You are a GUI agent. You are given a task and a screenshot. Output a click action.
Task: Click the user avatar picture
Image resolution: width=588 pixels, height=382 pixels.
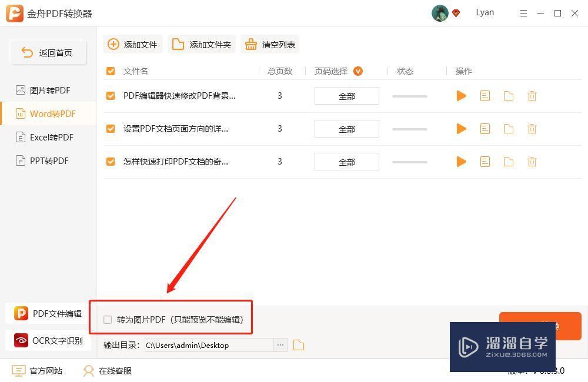coord(440,13)
